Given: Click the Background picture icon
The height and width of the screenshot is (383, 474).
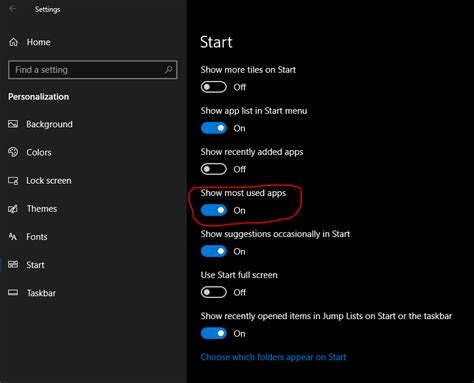Looking at the screenshot, I should 13,124.
